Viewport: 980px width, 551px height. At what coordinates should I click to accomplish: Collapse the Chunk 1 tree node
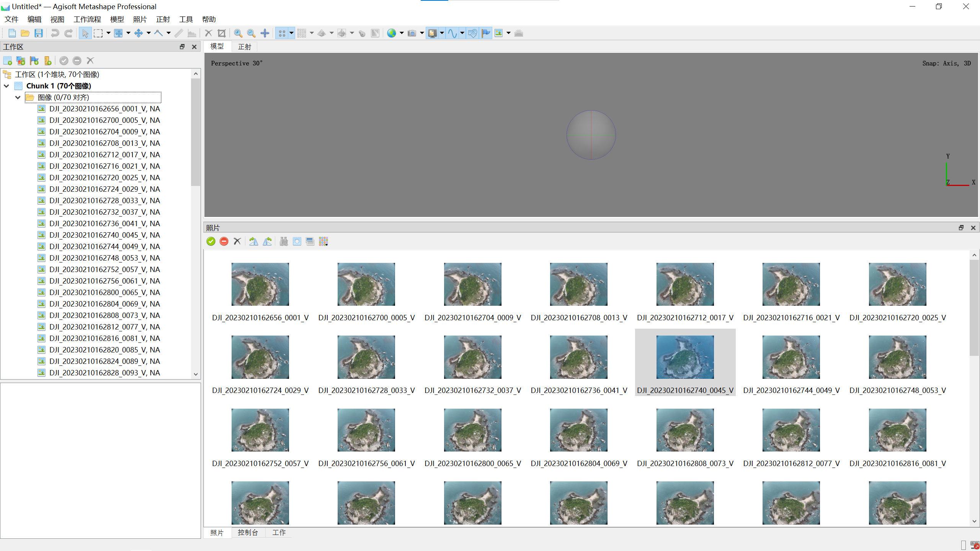click(6, 86)
